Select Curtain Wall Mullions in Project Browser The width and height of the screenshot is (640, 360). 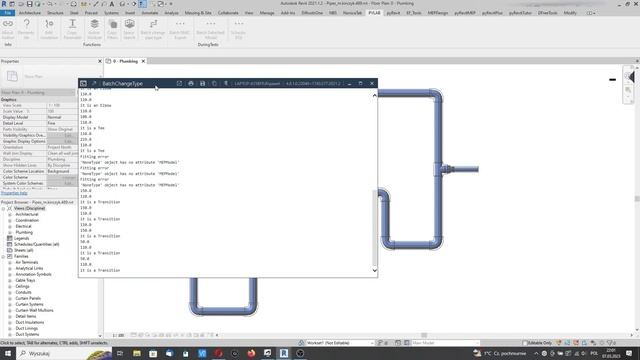click(x=34, y=310)
